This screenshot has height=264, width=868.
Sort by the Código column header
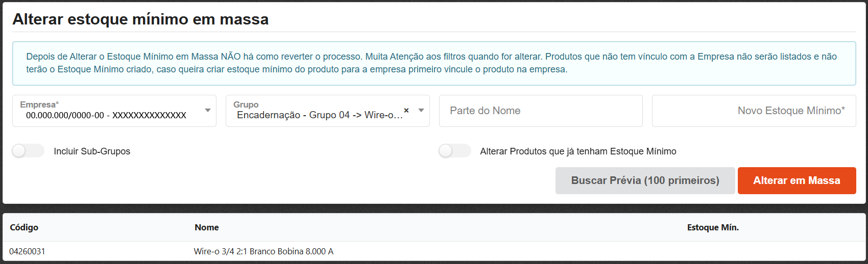[x=24, y=227]
